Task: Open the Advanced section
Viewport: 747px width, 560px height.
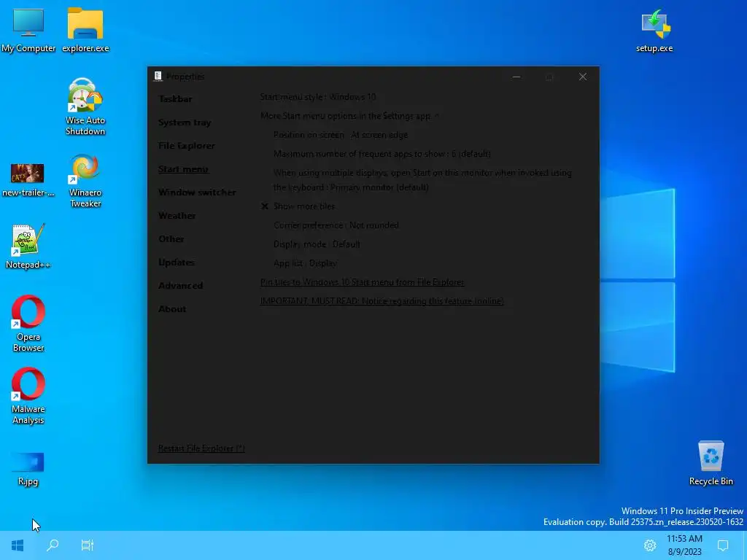Action: click(181, 286)
